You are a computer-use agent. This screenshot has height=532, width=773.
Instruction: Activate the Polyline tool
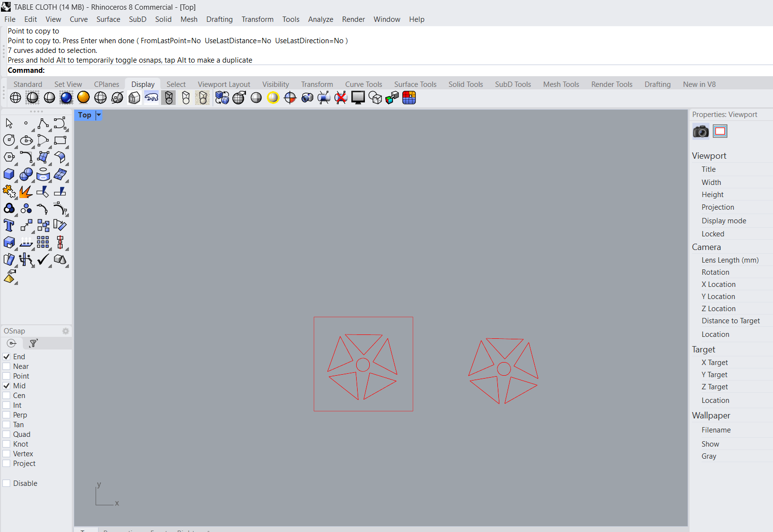point(43,124)
